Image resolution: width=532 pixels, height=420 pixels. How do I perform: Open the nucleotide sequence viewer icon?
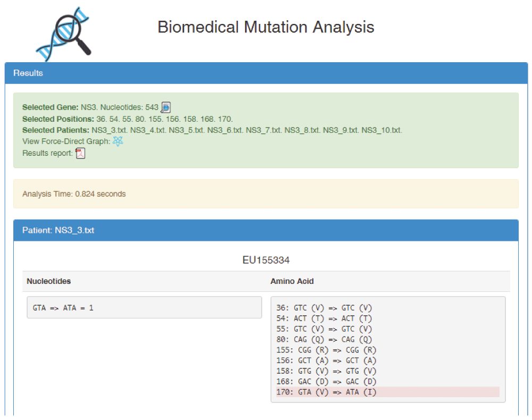pyautogui.click(x=165, y=107)
